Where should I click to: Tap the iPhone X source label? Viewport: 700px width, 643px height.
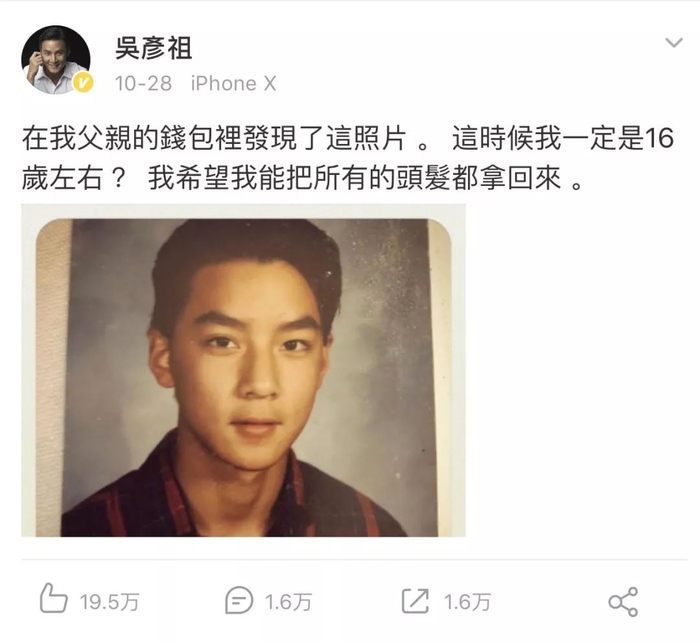pos(233,84)
